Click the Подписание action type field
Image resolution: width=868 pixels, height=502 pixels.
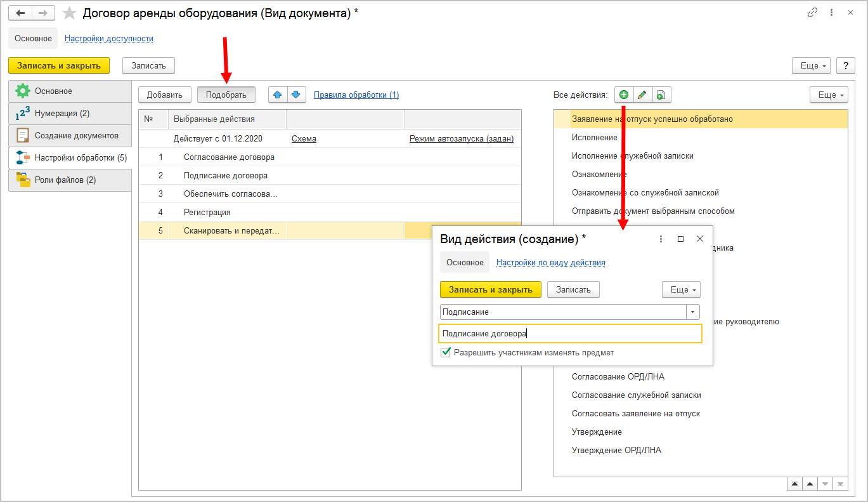pyautogui.click(x=563, y=312)
